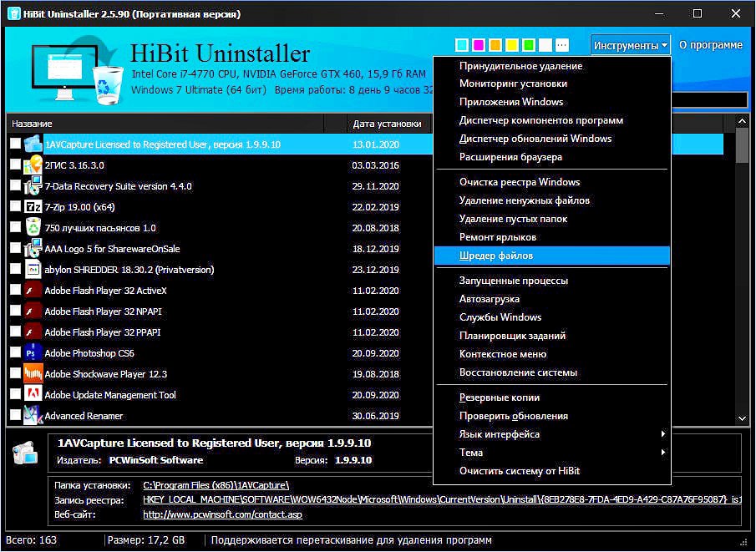Click the AAA Logo 5 installer icon
The width and height of the screenshot is (756, 552).
click(33, 248)
